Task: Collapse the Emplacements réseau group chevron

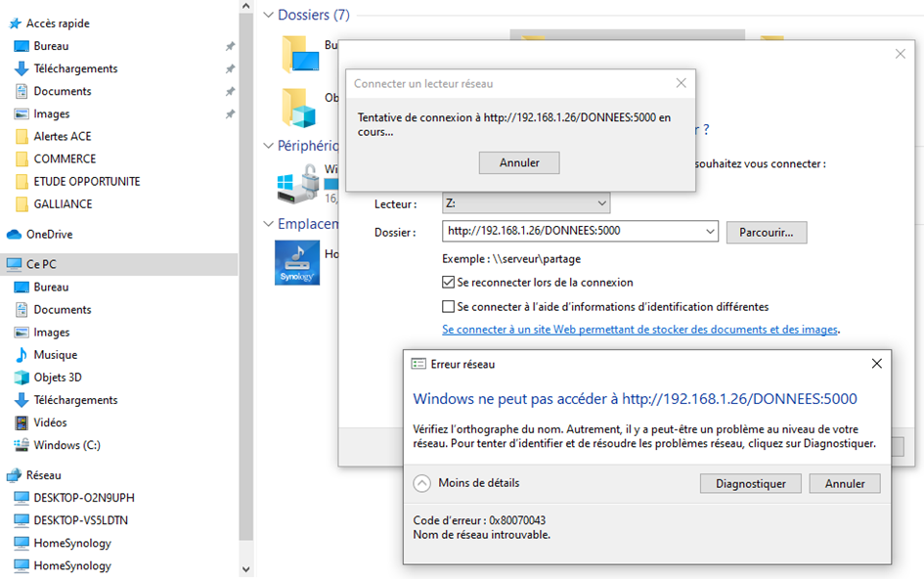Action: pos(268,224)
